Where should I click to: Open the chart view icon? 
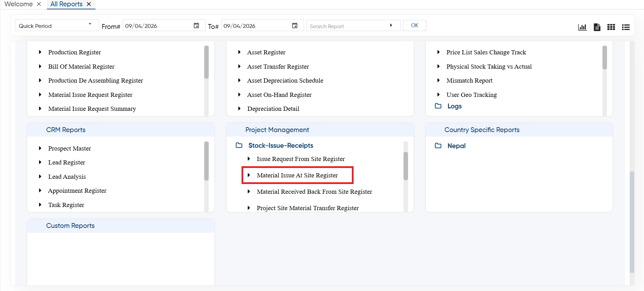coord(582,27)
